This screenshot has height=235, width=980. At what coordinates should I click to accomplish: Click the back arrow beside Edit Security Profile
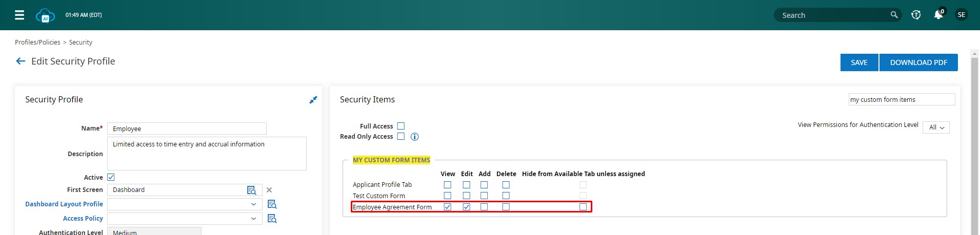coord(21,61)
